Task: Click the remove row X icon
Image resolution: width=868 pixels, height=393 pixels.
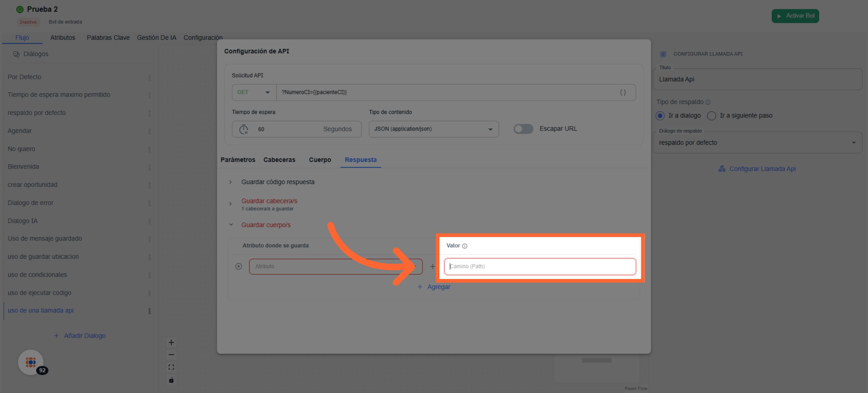Action: (239, 266)
